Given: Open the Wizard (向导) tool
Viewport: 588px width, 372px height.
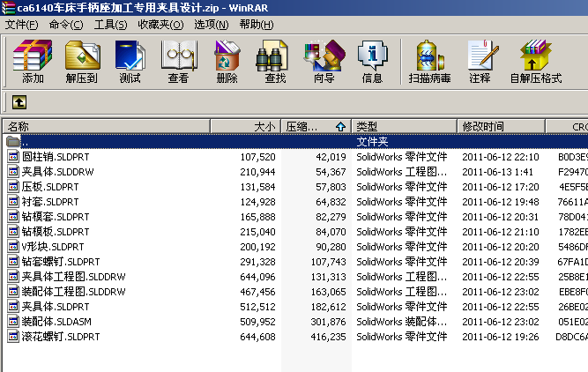Looking at the screenshot, I should click(x=324, y=56).
